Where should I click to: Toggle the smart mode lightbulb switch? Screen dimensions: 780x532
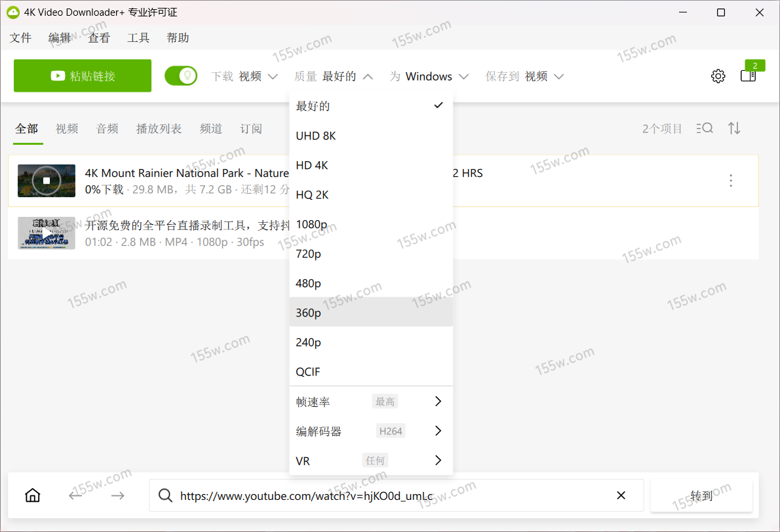(x=181, y=76)
